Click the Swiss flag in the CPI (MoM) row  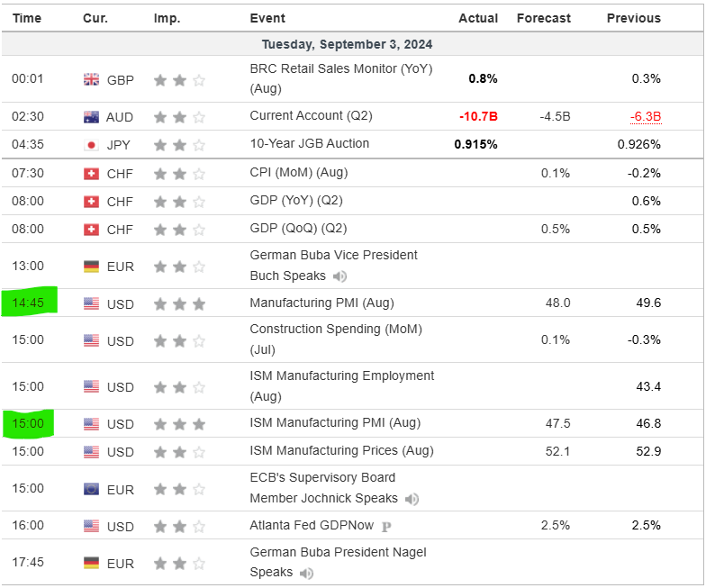(91, 174)
